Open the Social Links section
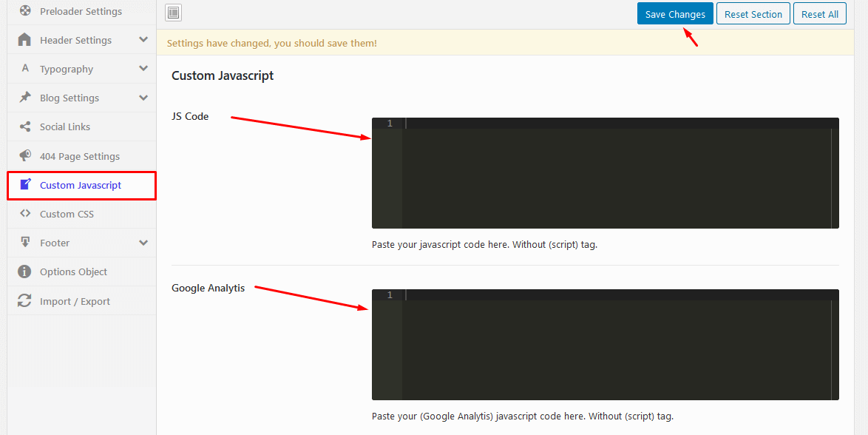The image size is (868, 435). [65, 127]
